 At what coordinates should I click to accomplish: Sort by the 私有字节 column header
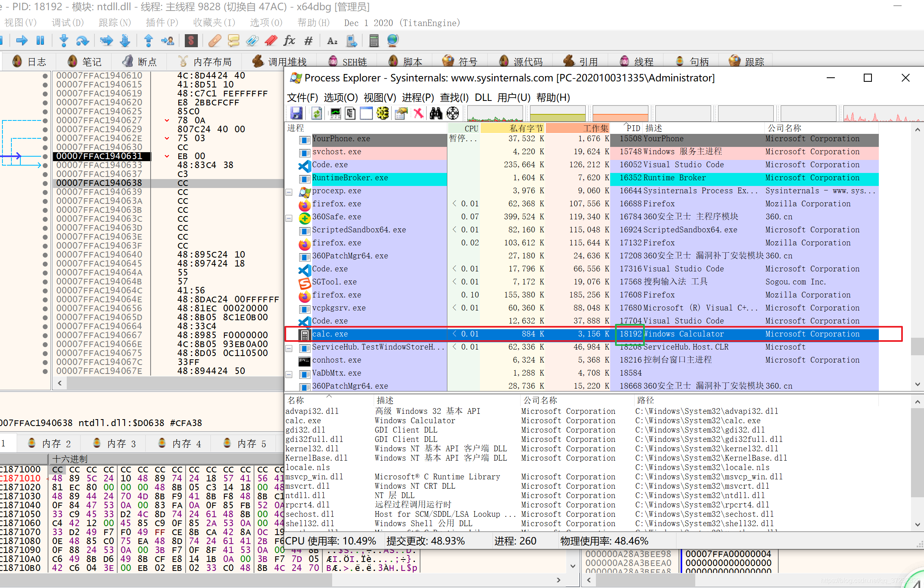(x=526, y=129)
